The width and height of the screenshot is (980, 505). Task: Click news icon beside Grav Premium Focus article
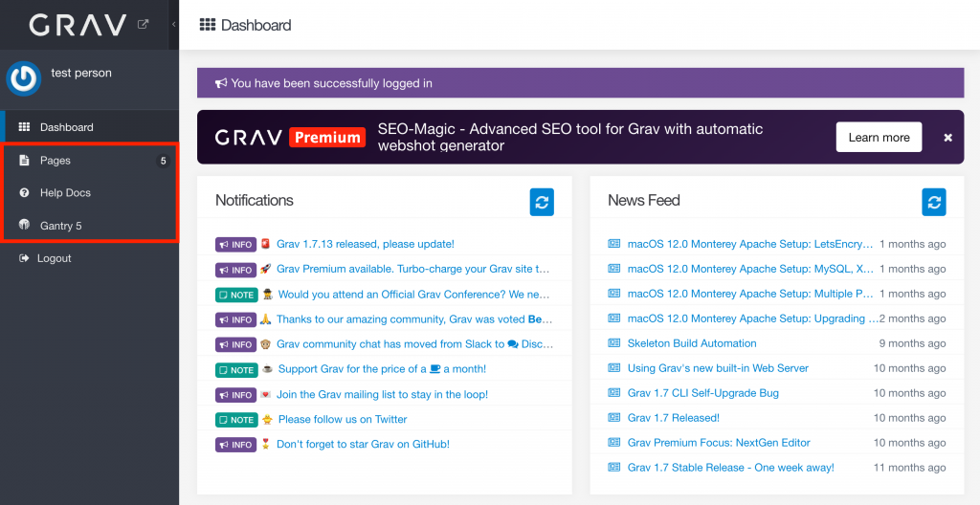[x=614, y=443]
